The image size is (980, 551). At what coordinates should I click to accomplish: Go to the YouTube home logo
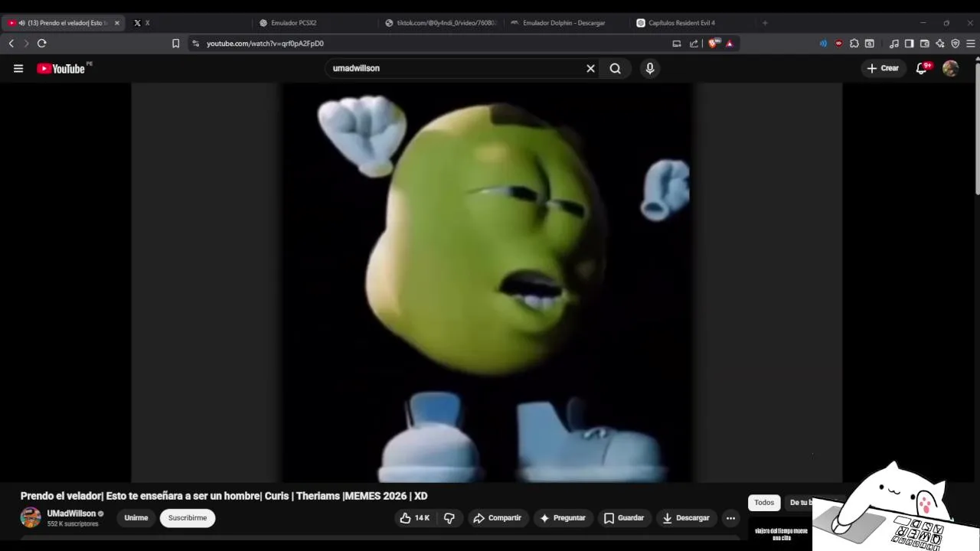(x=60, y=68)
